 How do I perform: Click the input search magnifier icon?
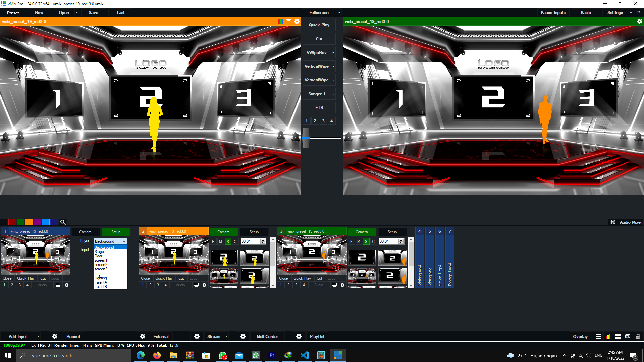pyautogui.click(x=63, y=222)
